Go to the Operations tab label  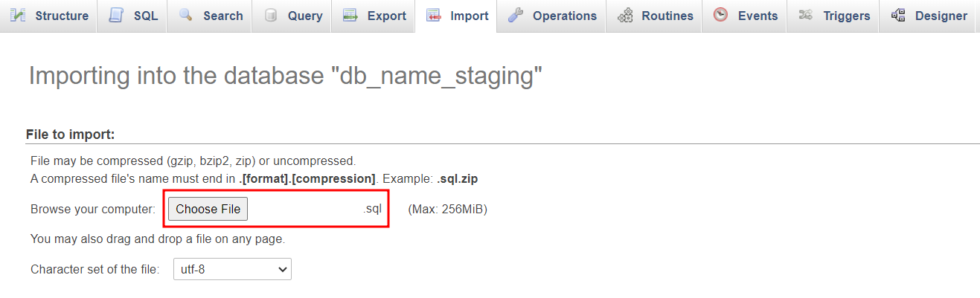pos(565,16)
